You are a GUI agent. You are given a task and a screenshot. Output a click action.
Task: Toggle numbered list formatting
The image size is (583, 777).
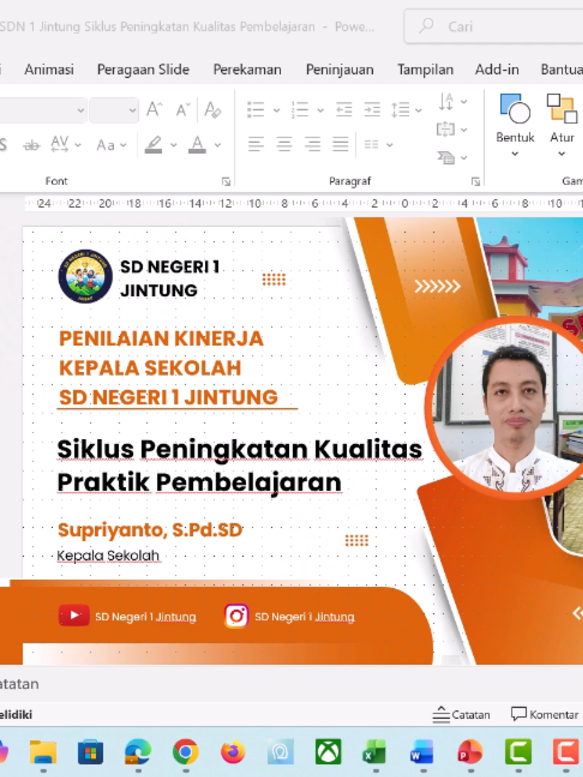click(x=300, y=110)
